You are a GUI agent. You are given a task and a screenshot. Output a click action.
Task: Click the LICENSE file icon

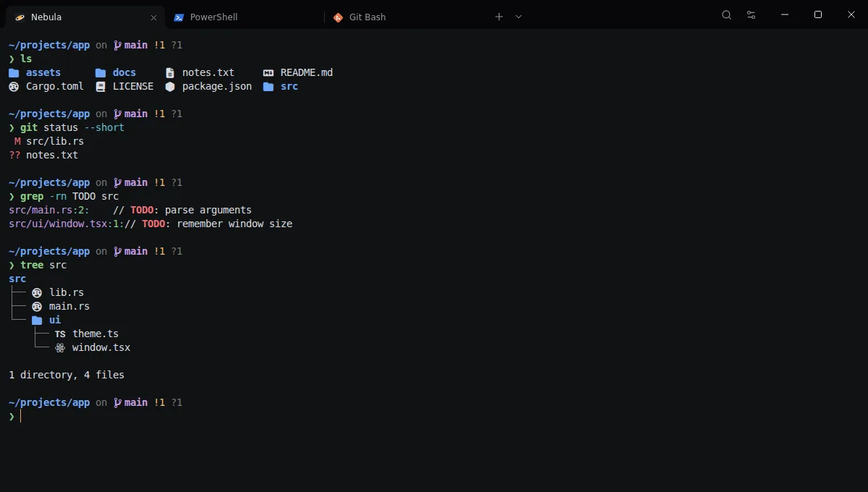tap(101, 86)
